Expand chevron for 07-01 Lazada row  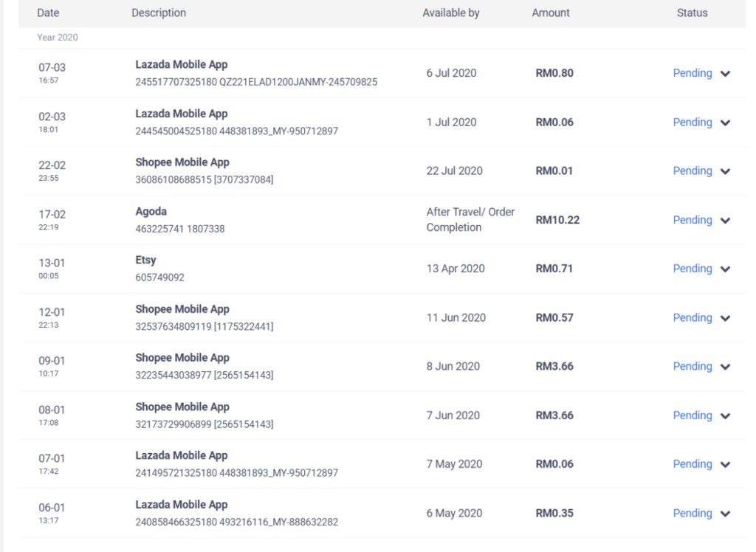point(725,465)
